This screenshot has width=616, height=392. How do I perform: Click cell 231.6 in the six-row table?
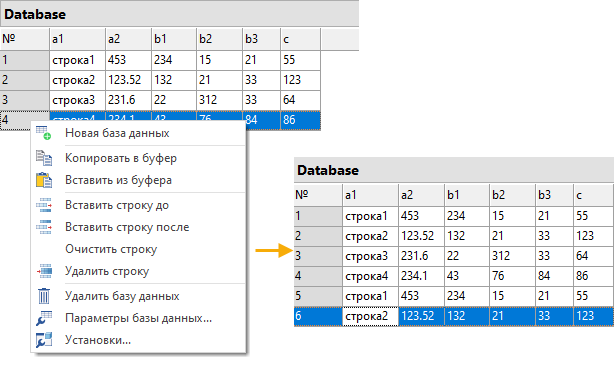click(x=421, y=256)
